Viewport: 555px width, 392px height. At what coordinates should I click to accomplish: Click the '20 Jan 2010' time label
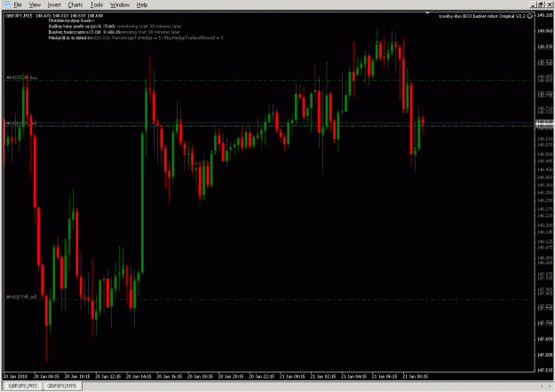point(15,376)
